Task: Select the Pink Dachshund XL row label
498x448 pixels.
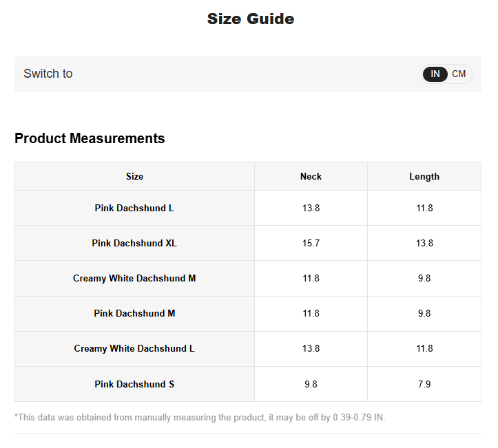Action: point(134,243)
